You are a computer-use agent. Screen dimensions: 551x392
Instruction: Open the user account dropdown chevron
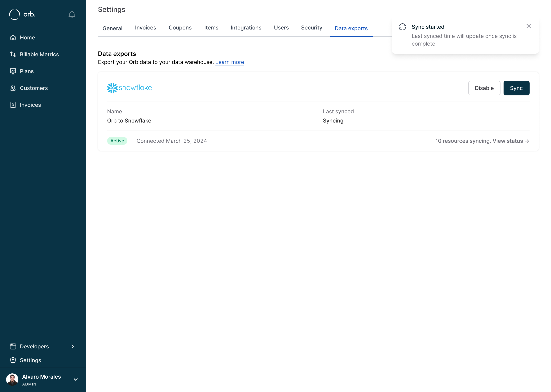76,379
